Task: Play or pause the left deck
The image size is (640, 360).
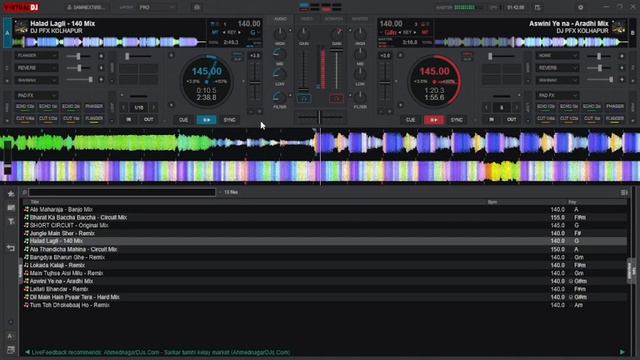Action: (x=207, y=120)
